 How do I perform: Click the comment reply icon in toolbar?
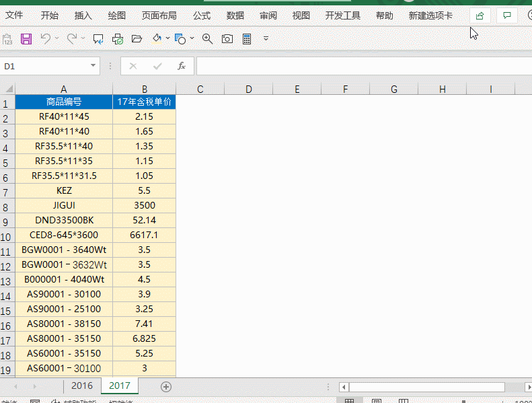coord(98,39)
